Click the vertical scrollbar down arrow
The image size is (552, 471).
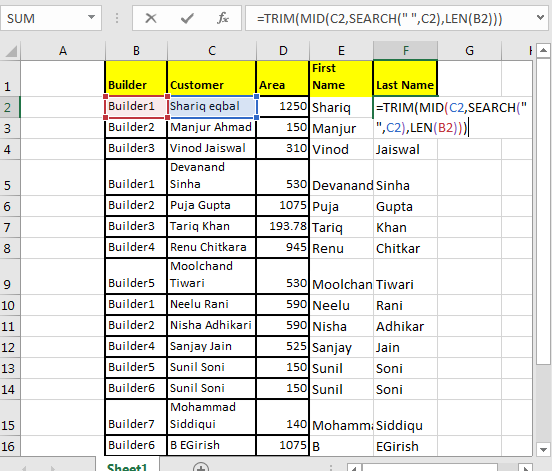[543, 450]
